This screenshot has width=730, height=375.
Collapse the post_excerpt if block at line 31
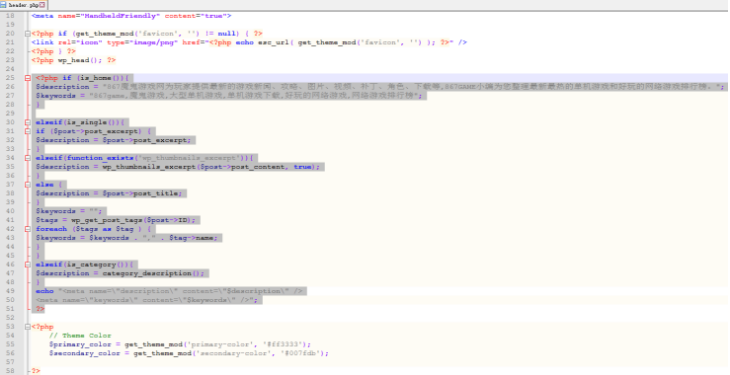click(27, 131)
